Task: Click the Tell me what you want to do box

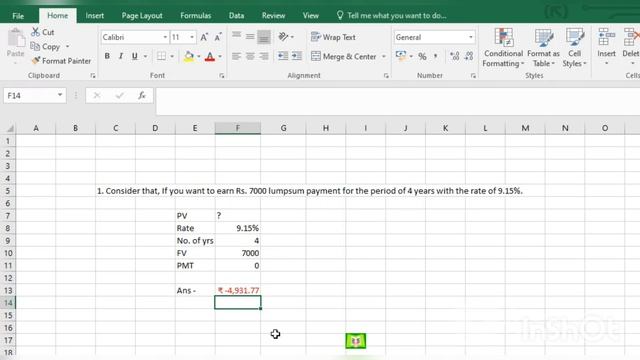Action: [392, 16]
